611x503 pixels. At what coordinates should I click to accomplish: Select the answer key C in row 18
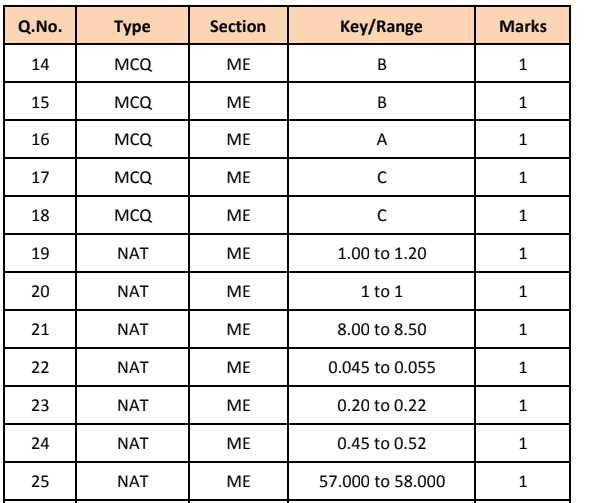tap(381, 215)
